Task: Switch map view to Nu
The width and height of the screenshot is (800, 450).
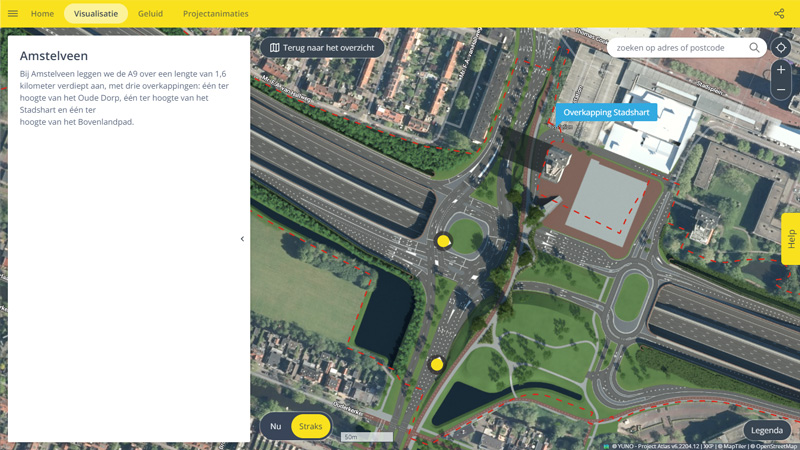Action: 276,426
